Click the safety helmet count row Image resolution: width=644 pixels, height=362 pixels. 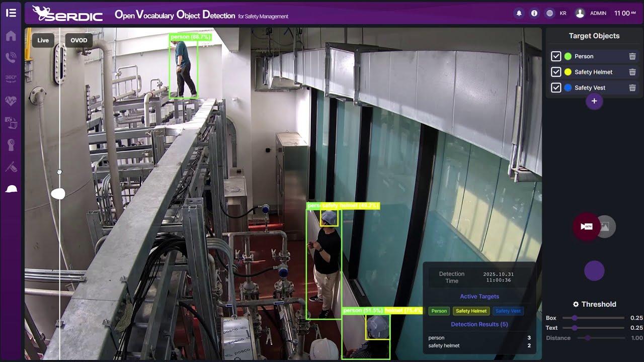[479, 345]
